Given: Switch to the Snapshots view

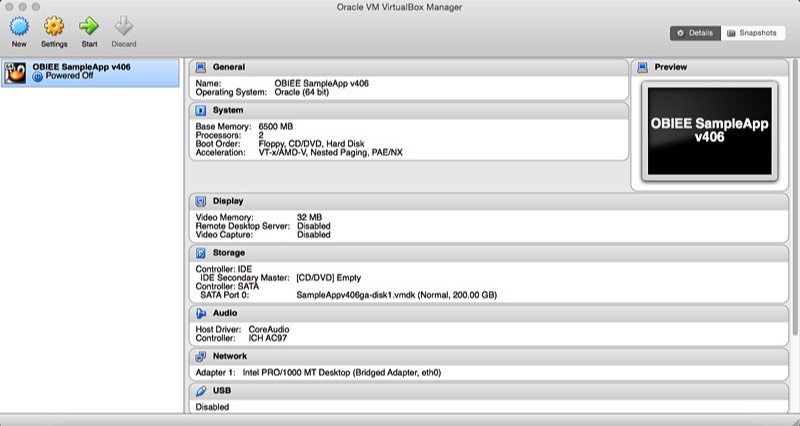Looking at the screenshot, I should (752, 33).
